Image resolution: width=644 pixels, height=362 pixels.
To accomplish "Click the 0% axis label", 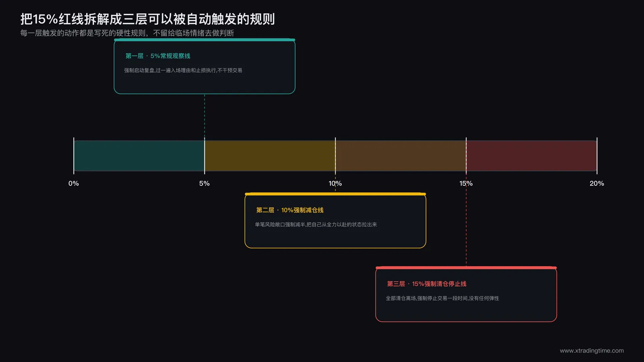I will click(x=74, y=183).
